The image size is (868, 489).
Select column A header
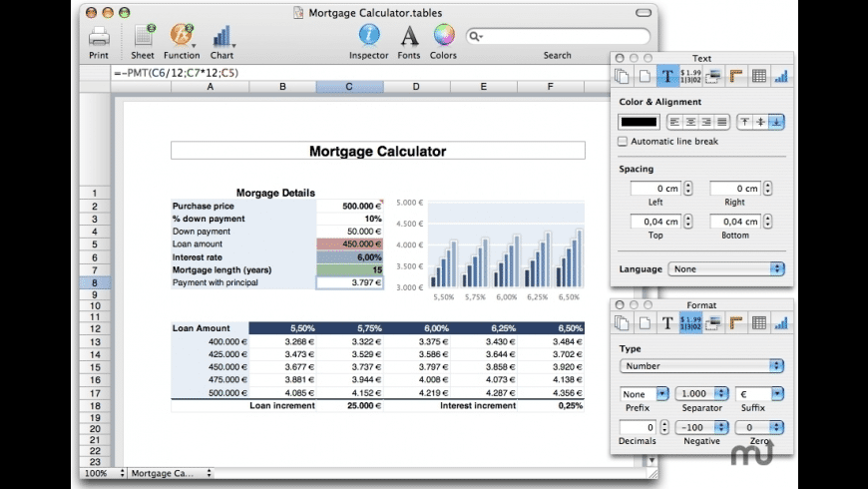[211, 87]
